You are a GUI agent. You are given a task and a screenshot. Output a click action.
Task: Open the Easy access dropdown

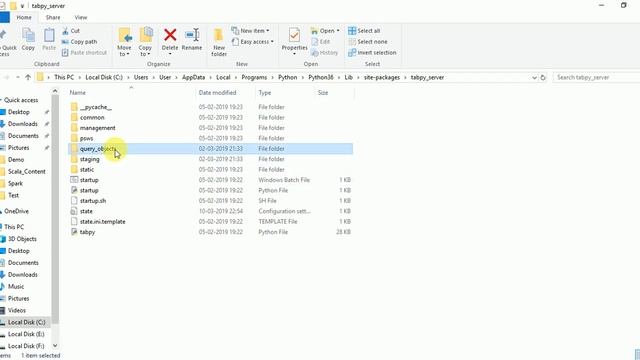253,42
